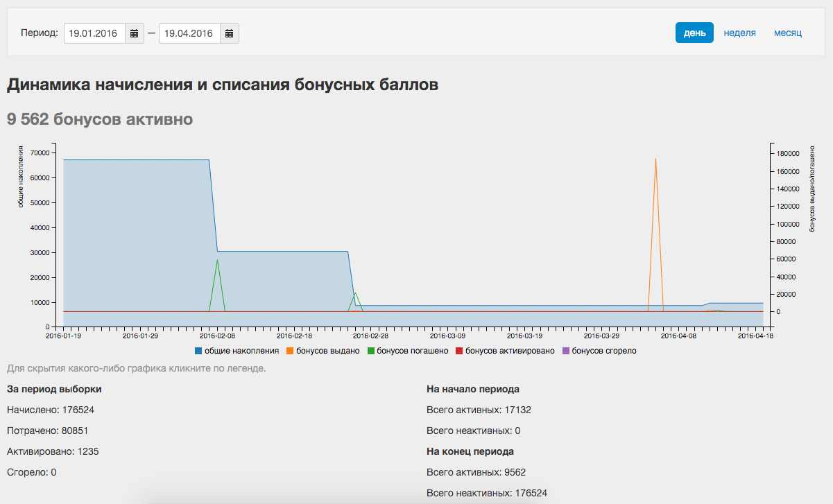The width and height of the screenshot is (833, 504).
Task: Edit the start date field 19.01.2016
Action: [95, 33]
